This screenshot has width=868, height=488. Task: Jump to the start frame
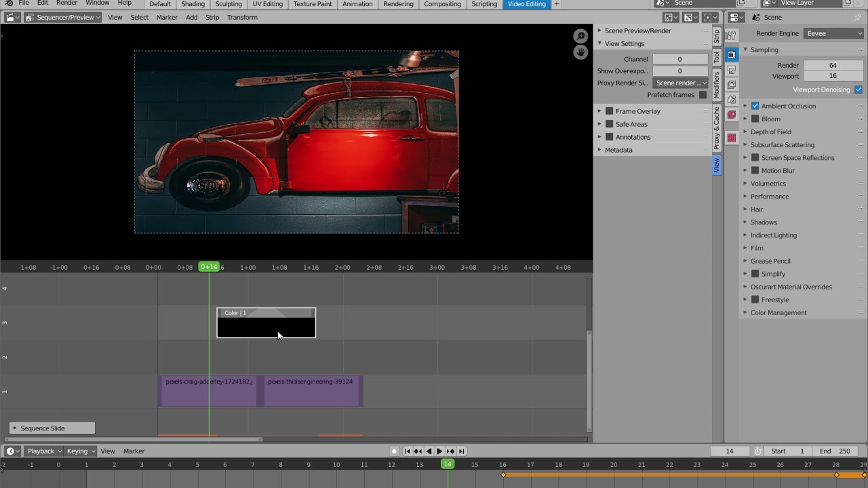click(x=407, y=451)
